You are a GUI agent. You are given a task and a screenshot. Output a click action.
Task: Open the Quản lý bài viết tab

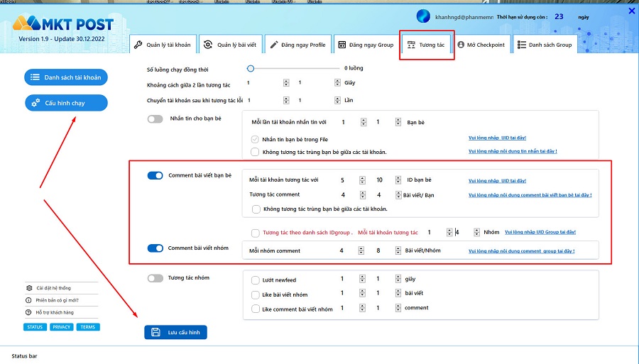coord(230,45)
